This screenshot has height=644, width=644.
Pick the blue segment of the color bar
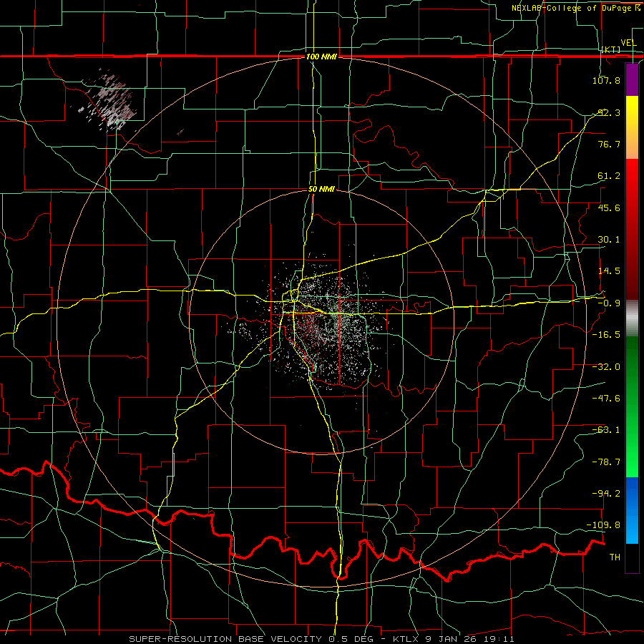[x=632, y=510]
